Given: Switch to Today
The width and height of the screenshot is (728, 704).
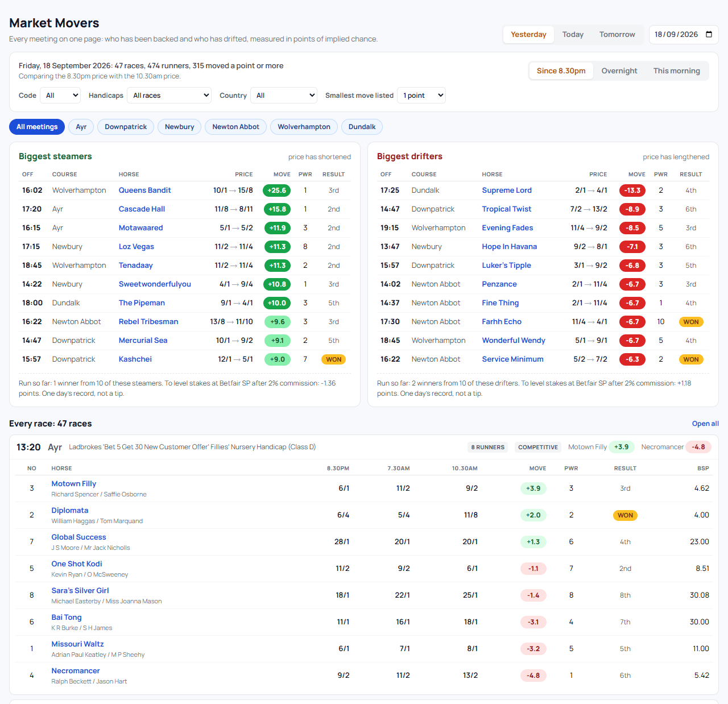Looking at the screenshot, I should (x=573, y=35).
